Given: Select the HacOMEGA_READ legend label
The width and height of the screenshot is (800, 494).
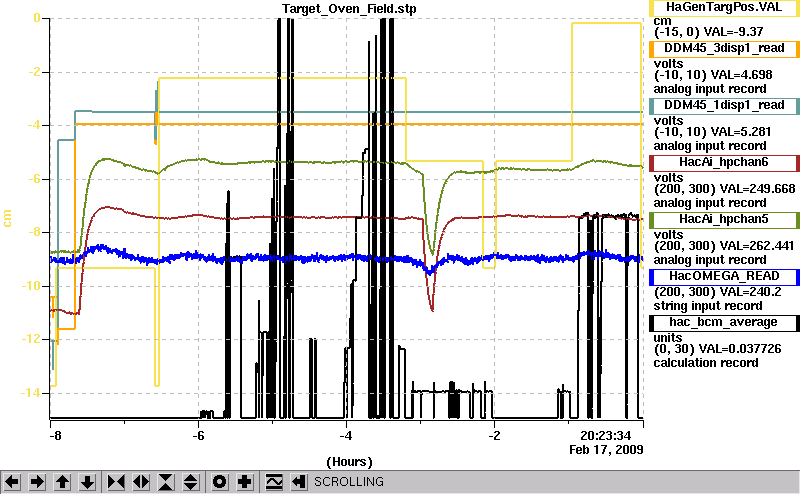Looking at the screenshot, I should [x=724, y=277].
